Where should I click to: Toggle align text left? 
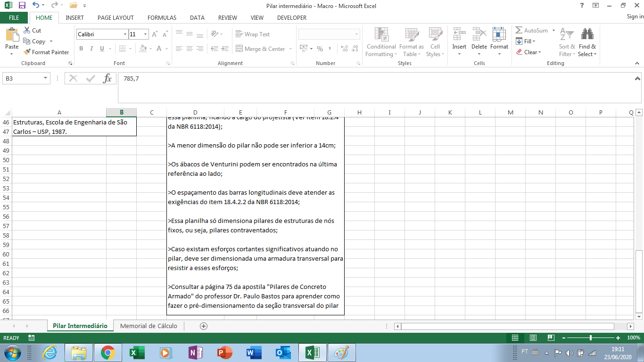point(179,49)
